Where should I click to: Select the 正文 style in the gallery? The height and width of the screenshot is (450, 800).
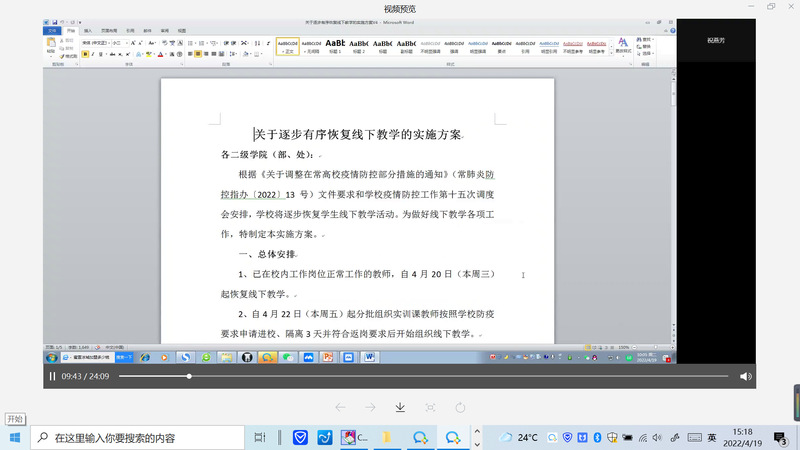[x=288, y=46]
